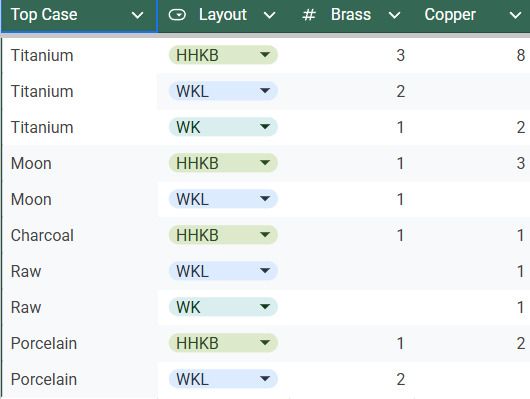Select the Charcoal cell

(80, 235)
